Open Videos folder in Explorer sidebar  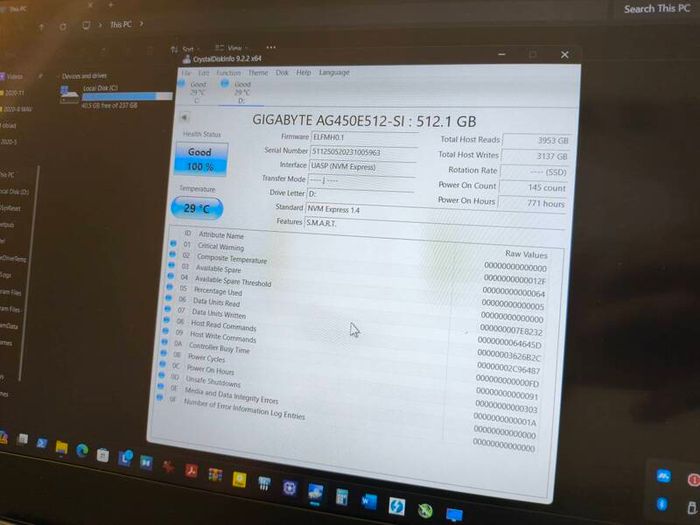12,77
